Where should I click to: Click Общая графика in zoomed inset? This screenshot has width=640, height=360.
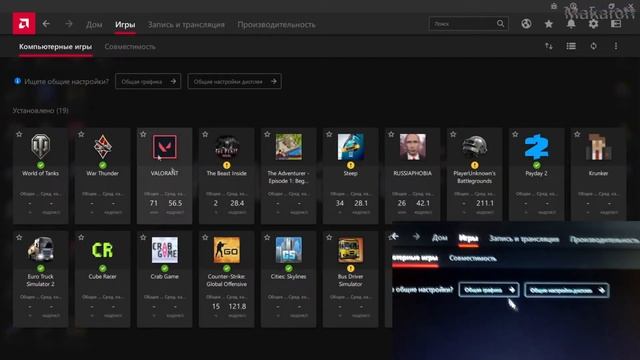point(489,290)
